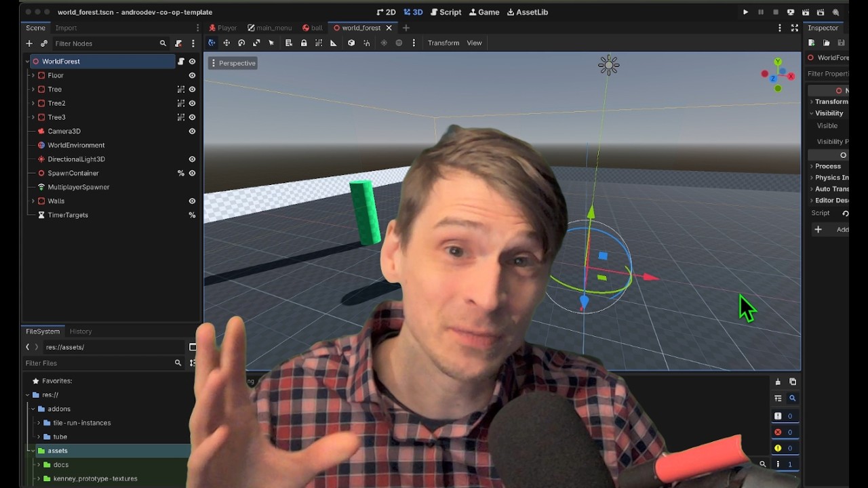This screenshot has height=488, width=868.
Task: Group the selected node's children icon
Action: coord(318,43)
